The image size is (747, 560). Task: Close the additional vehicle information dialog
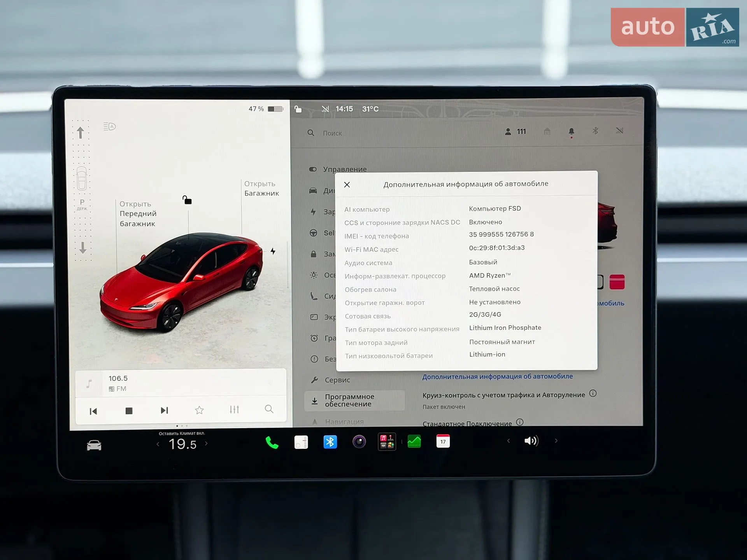point(347,185)
